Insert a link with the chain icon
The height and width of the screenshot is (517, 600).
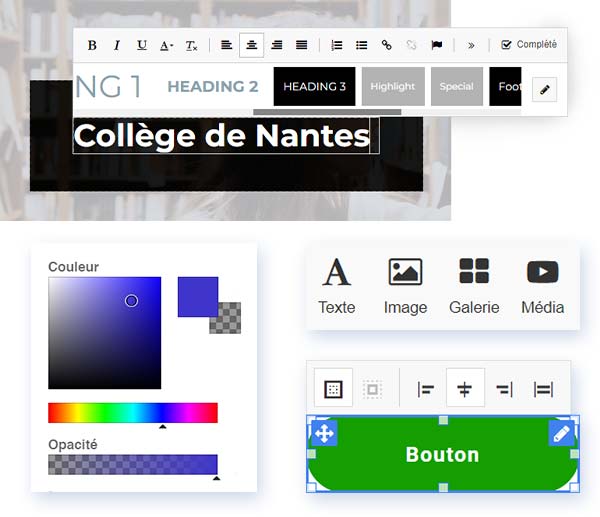click(386, 45)
